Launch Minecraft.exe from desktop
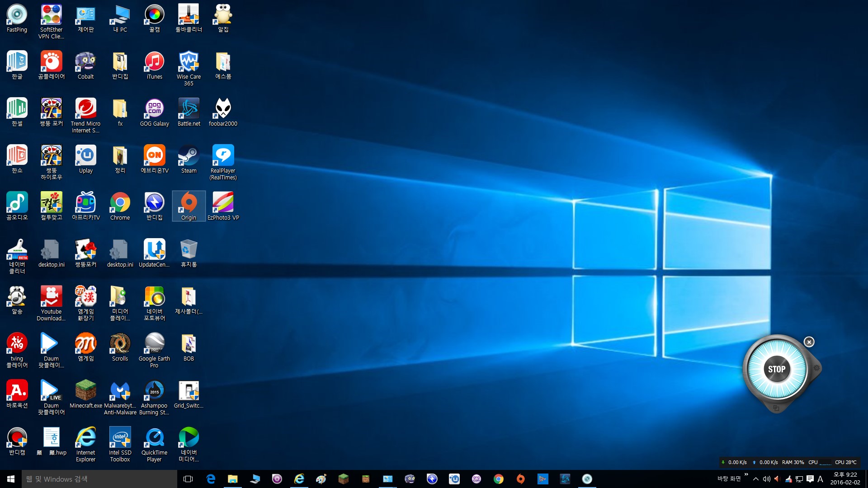Viewport: 868px width, 488px height. click(85, 394)
